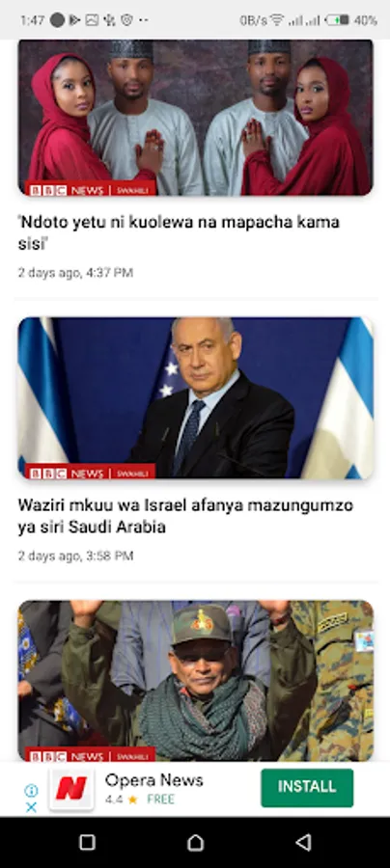Screen dimensions: 390x868
Task: Tap the Android back triangle button
Action: tap(303, 842)
